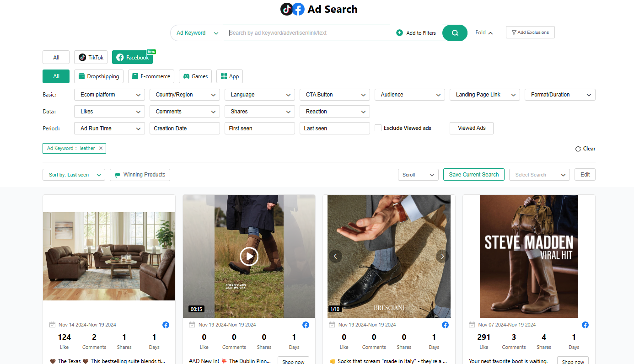Select the All platforms tab

click(x=56, y=58)
